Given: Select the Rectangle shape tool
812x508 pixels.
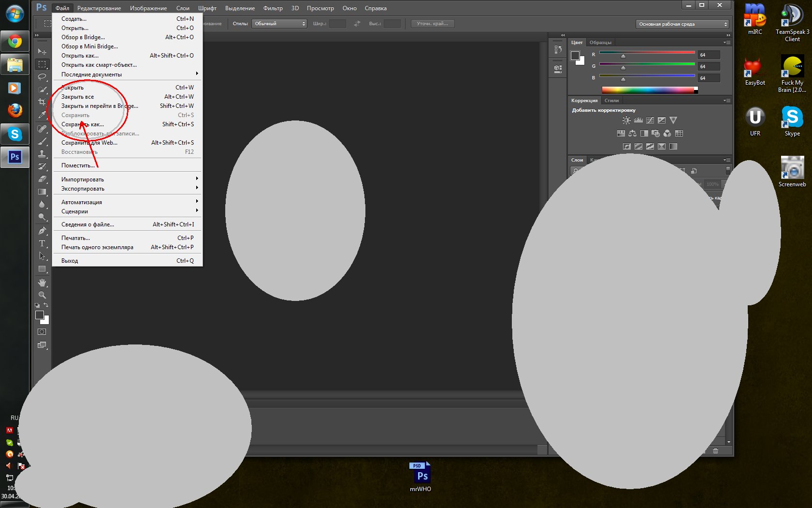Looking at the screenshot, I should tap(42, 269).
